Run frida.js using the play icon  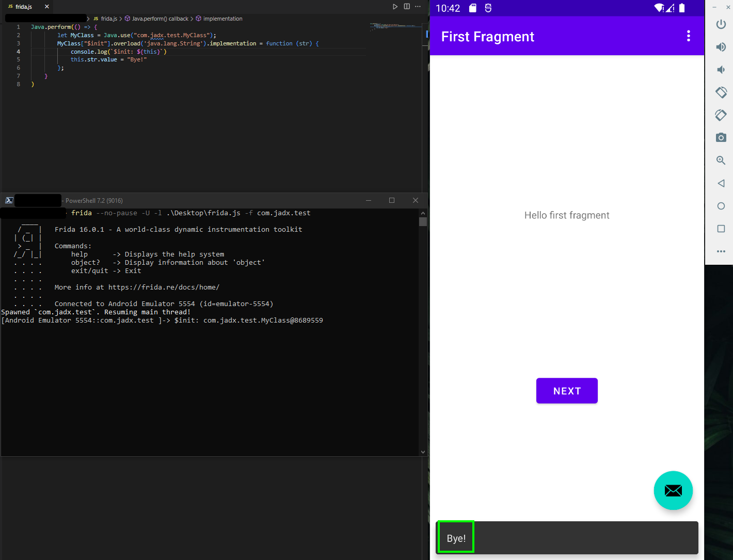pos(395,6)
